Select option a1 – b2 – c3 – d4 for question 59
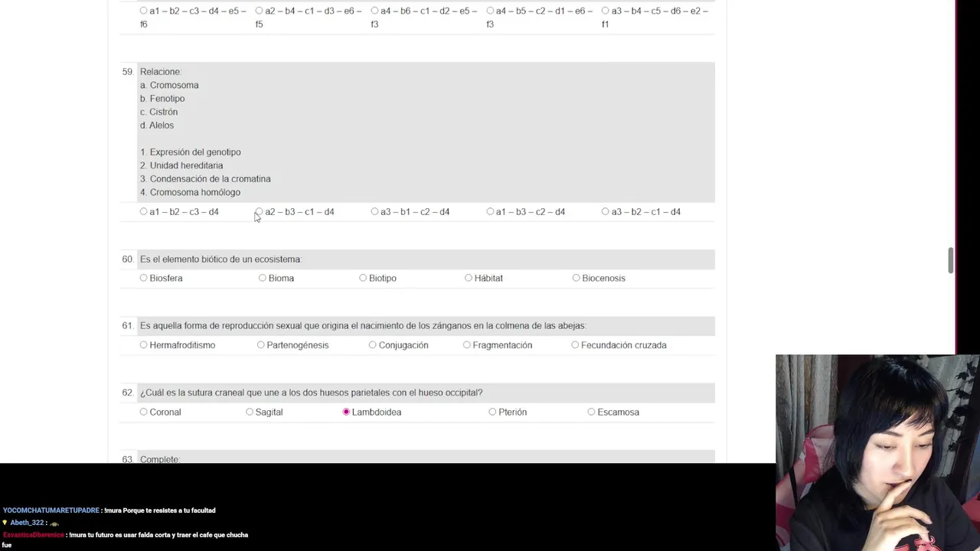980x551 pixels. 143,212
